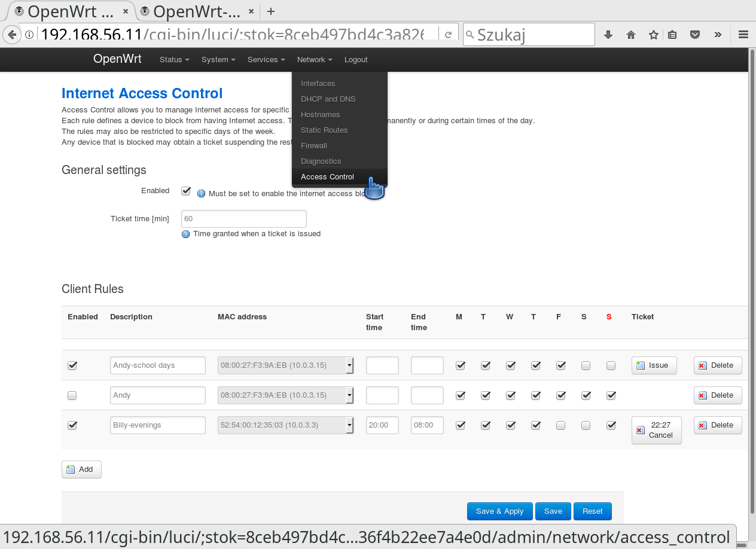The image size is (756, 549).
Task: Toggle Enabled checkbox for Andy-school days rule
Action: point(72,365)
